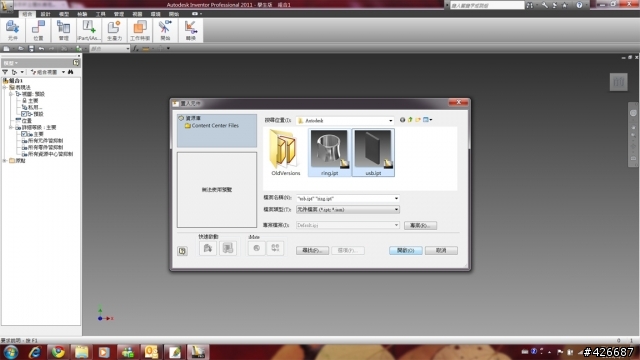The height and width of the screenshot is (360, 640).
Task: Click the 開啟(O) Open button
Action: click(406, 250)
